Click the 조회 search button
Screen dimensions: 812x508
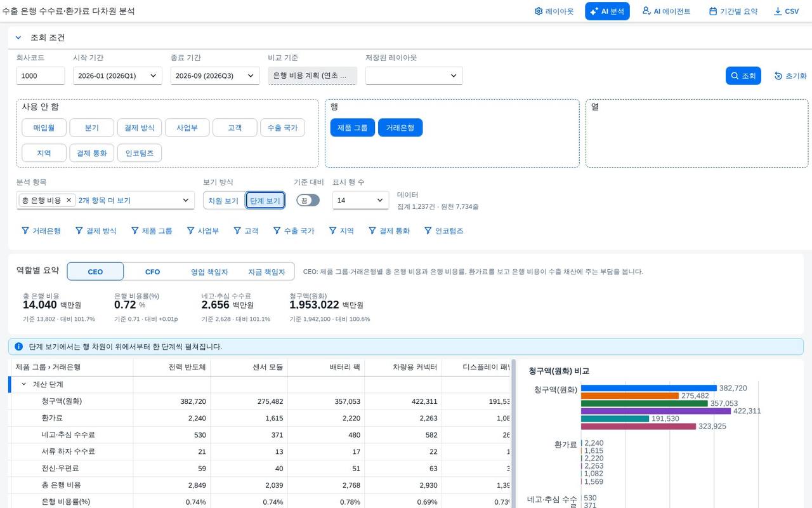tap(743, 76)
